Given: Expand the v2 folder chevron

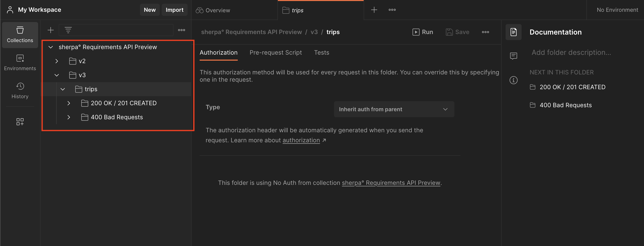Looking at the screenshot, I should coord(57,61).
